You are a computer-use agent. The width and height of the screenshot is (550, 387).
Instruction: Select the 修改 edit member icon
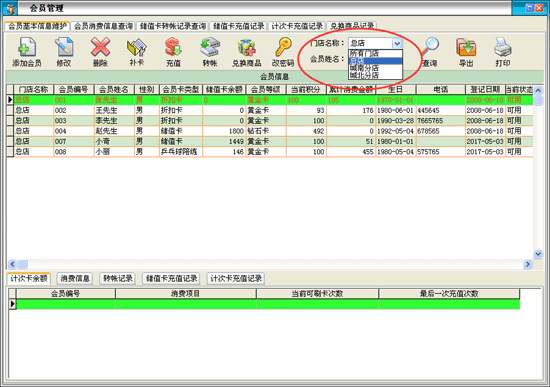(x=64, y=47)
